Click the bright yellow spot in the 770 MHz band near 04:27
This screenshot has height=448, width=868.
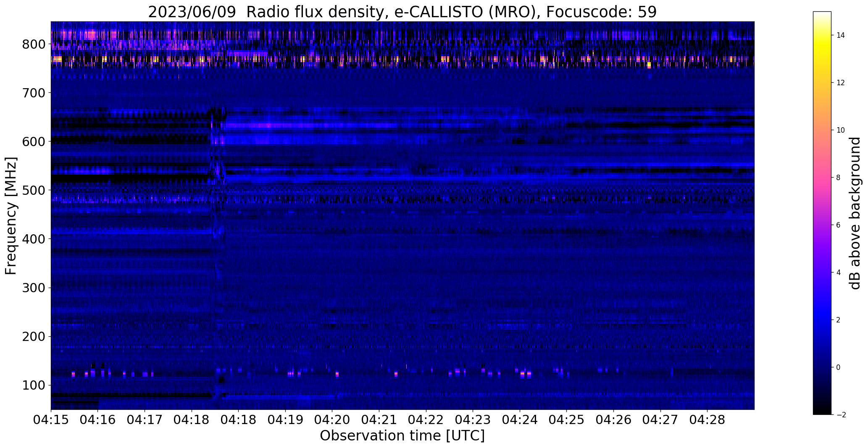pyautogui.click(x=649, y=65)
